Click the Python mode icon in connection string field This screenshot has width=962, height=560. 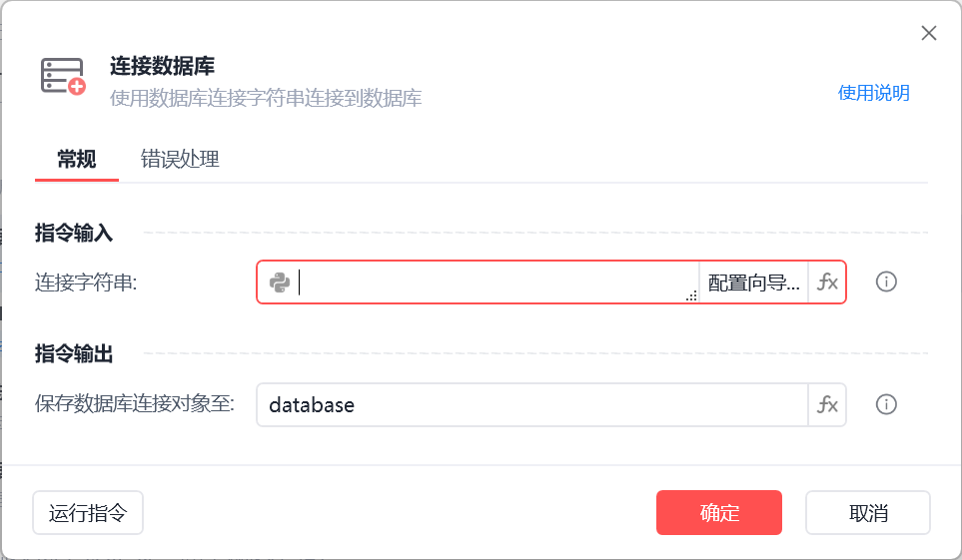[280, 282]
